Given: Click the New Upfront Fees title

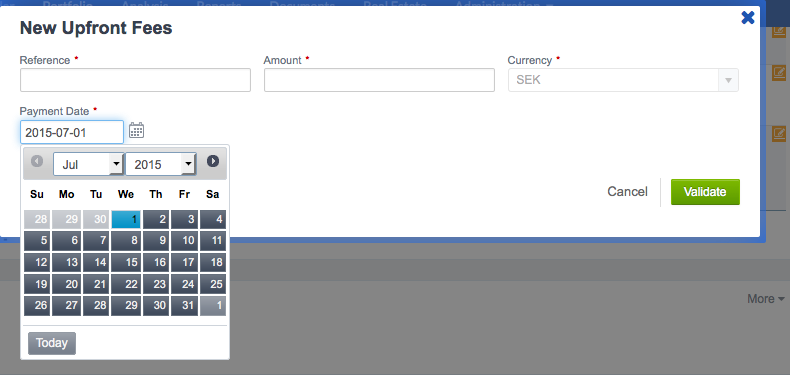Looking at the screenshot, I should [x=96, y=28].
